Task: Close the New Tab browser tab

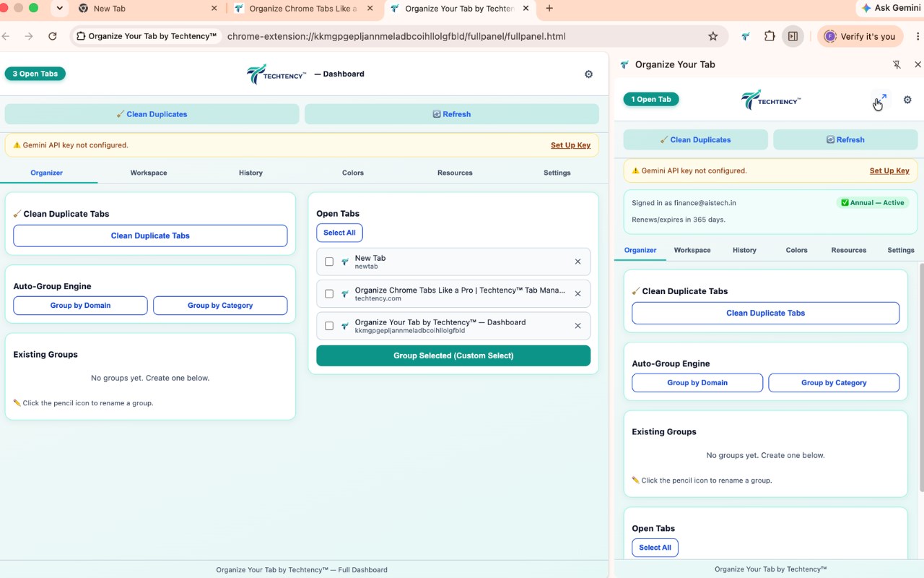Action: click(x=214, y=9)
